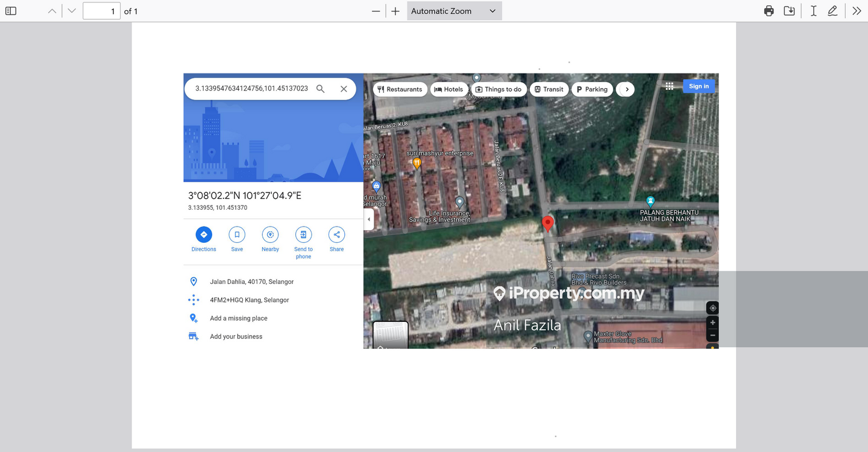Click the satellite layer thumbnail
Viewport: 868px width, 452px height.
tap(390, 335)
